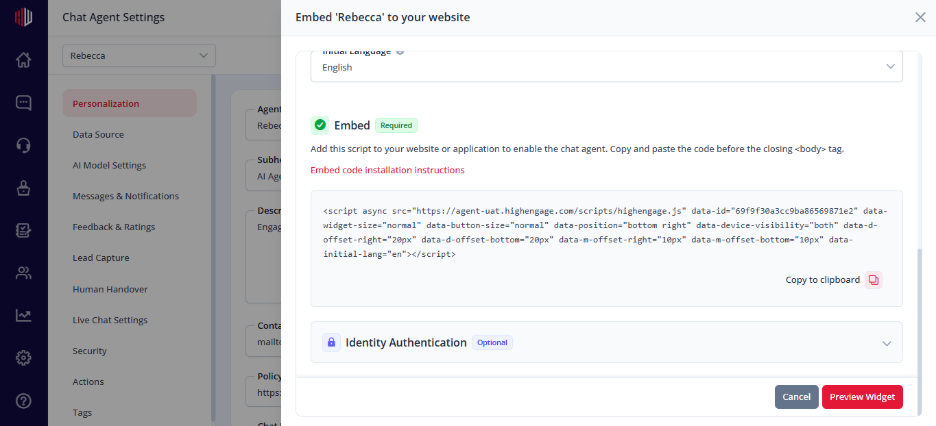Open the chat bubble sidebar icon
The height and width of the screenshot is (426, 936).
(x=23, y=103)
